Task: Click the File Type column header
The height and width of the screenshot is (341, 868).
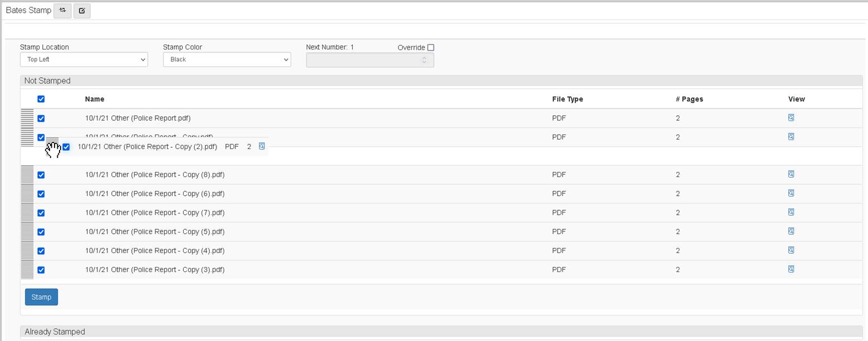Action: click(x=567, y=99)
